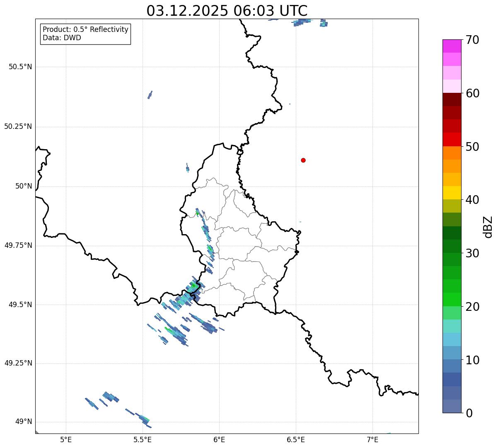
Task: Pick the magenta swatch atop the colorbar
Action: pos(452,46)
